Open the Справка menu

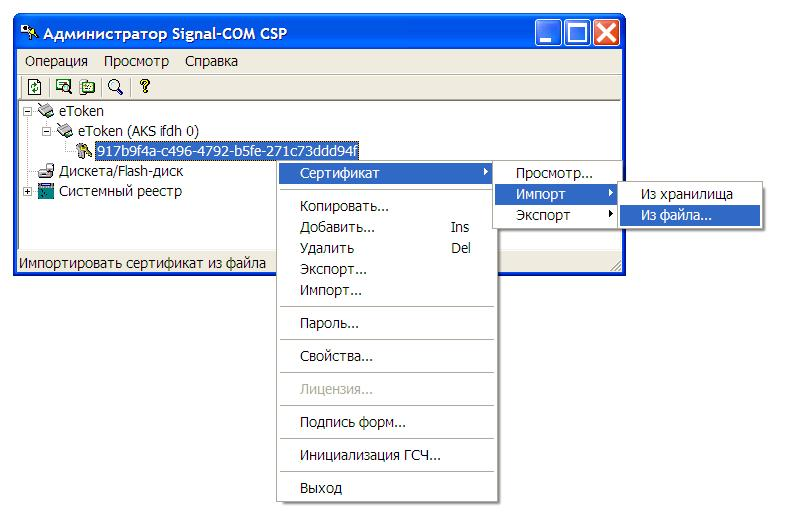pos(211,61)
